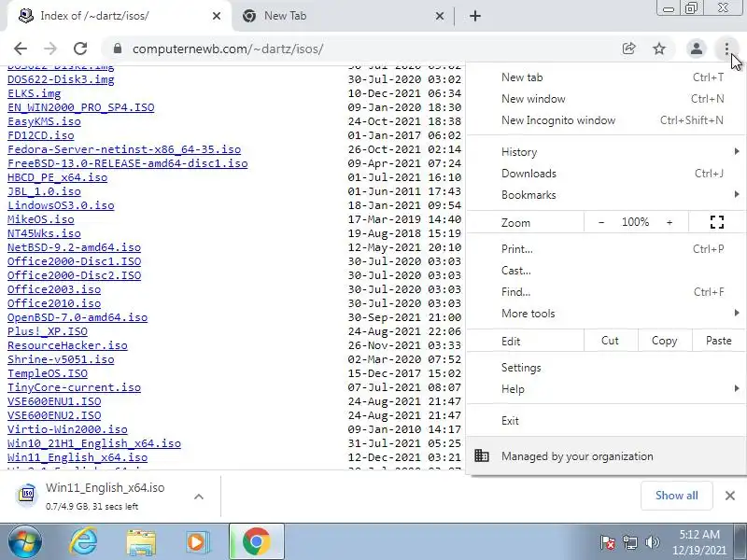
Task: Click the volume speaker tray icon
Action: click(x=652, y=542)
